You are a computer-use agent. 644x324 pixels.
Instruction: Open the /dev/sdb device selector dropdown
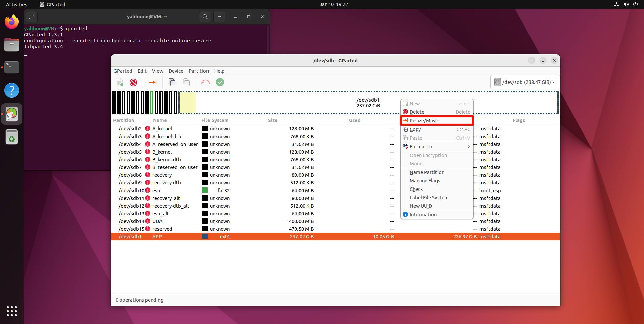coord(525,82)
